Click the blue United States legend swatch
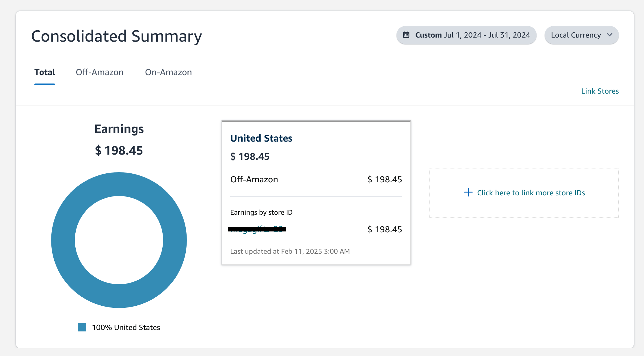The image size is (644, 356). pyautogui.click(x=82, y=327)
